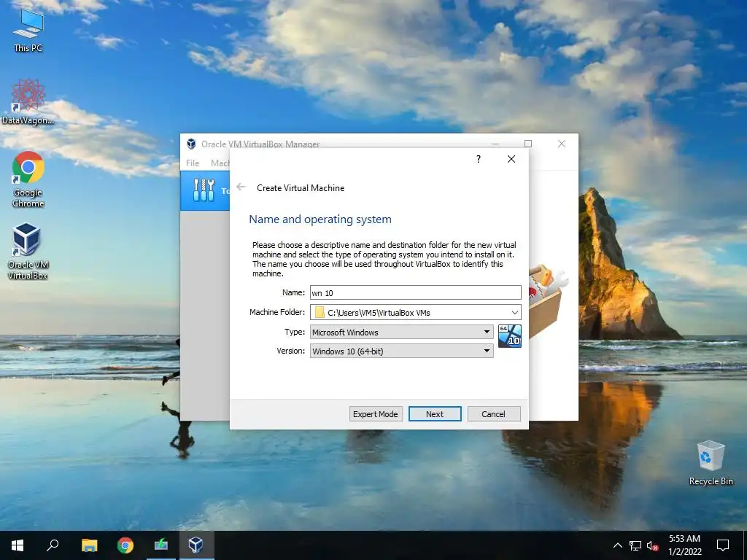Click the Name and operating system heading
This screenshot has height=560, width=747.
click(320, 219)
